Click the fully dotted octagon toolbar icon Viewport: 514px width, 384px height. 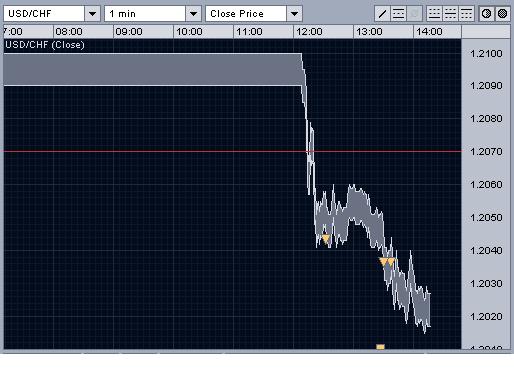[503, 14]
